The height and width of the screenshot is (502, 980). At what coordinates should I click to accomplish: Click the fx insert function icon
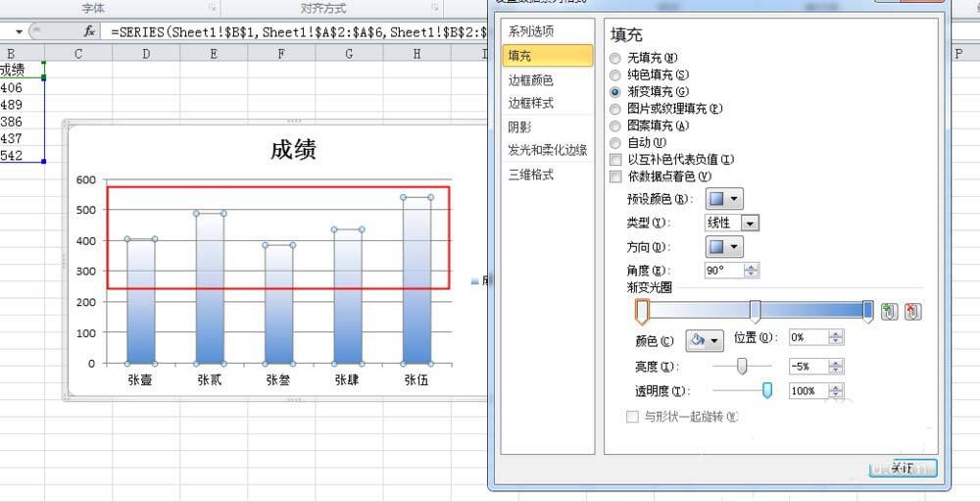[89, 31]
